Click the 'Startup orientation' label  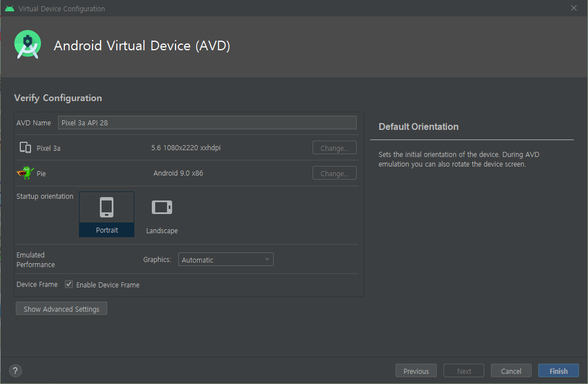45,197
